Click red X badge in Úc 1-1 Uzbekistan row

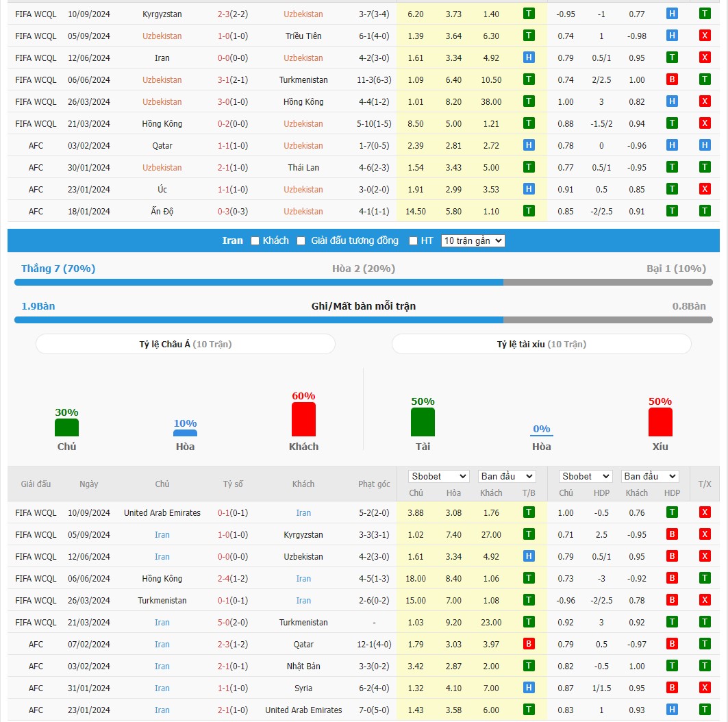tap(704, 189)
